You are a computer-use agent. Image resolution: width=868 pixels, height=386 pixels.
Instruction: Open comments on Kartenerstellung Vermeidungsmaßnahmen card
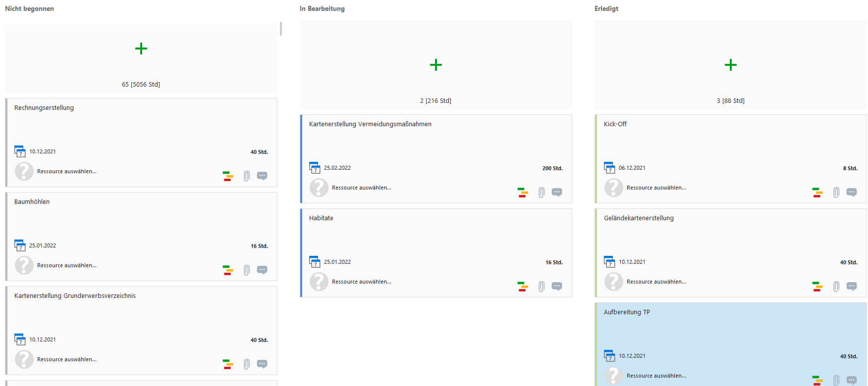tap(557, 192)
